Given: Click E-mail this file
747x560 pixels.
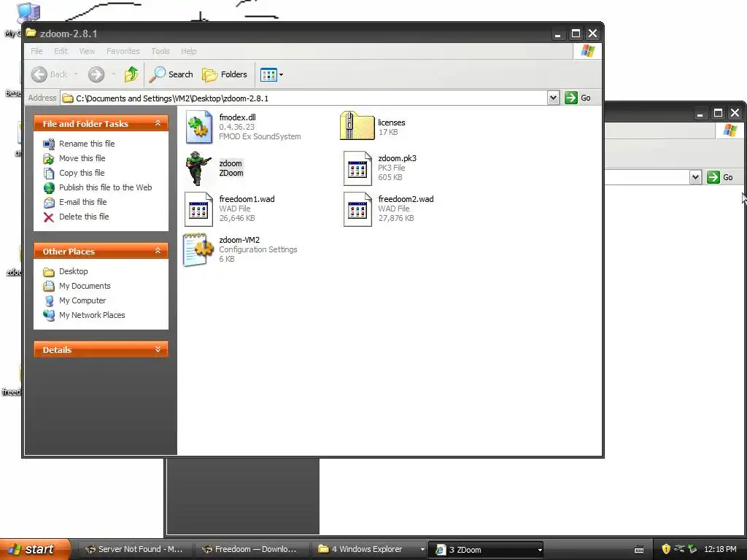Looking at the screenshot, I should pos(82,202).
